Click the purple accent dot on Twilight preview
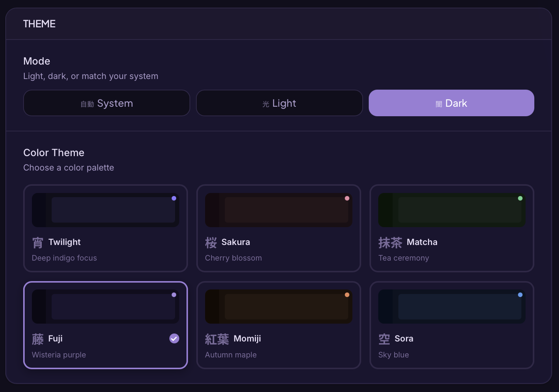559x392 pixels. (174, 198)
